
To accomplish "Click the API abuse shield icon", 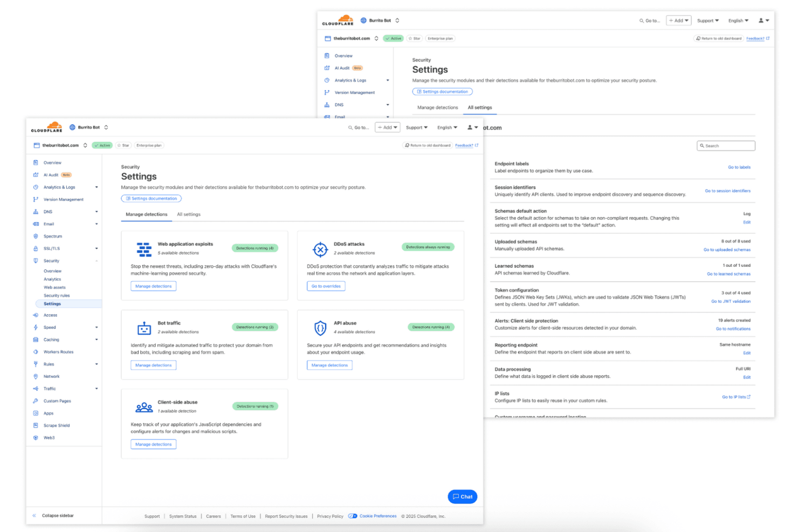I will click(320, 328).
